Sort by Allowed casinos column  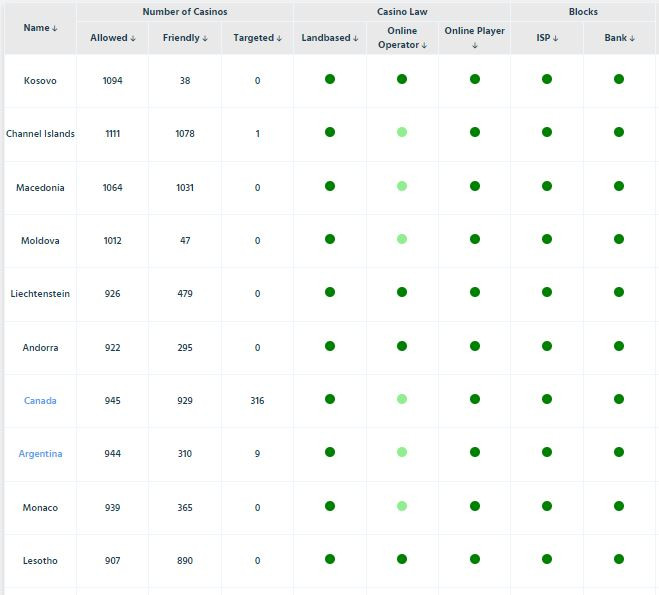(x=113, y=38)
